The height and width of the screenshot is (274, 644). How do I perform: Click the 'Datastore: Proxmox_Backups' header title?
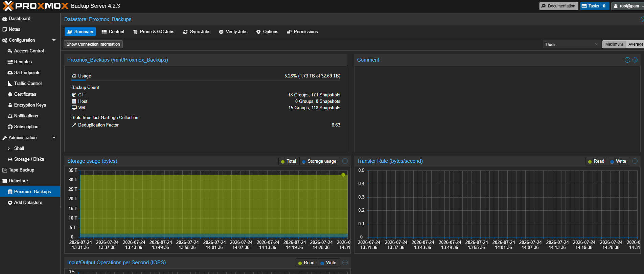click(x=98, y=19)
